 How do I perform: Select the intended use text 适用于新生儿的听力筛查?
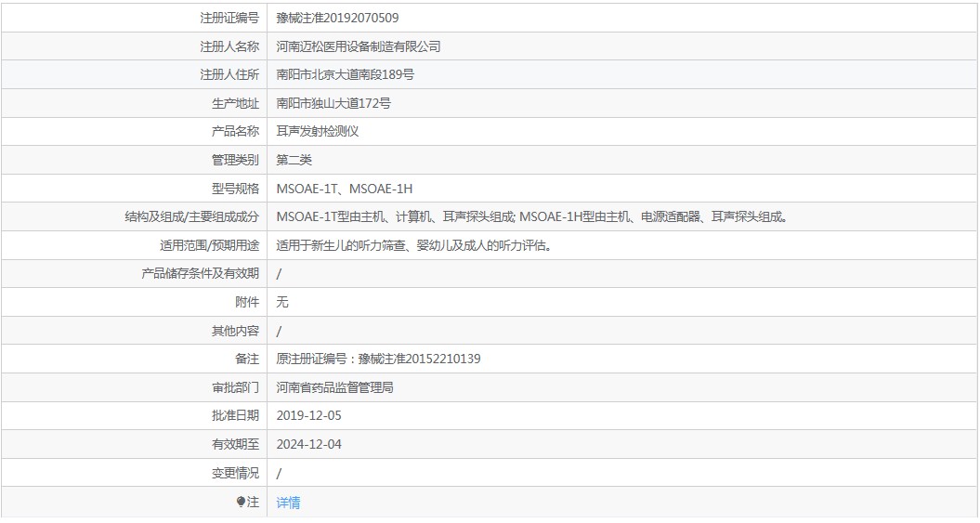coord(415,245)
